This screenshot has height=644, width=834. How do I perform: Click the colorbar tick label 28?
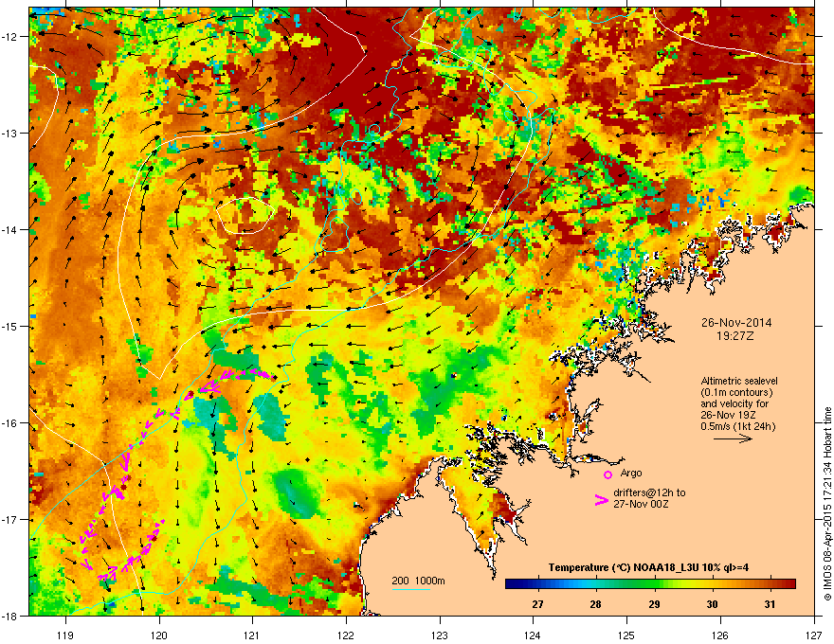[596, 604]
